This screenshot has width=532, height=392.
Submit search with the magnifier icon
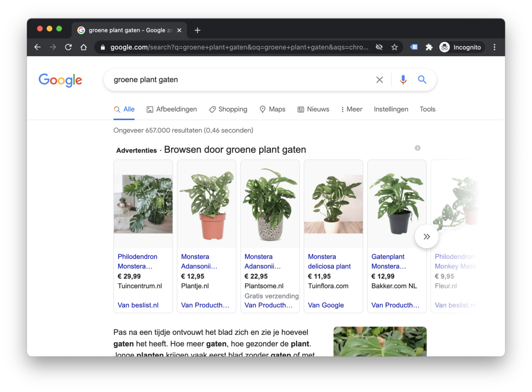(x=422, y=80)
